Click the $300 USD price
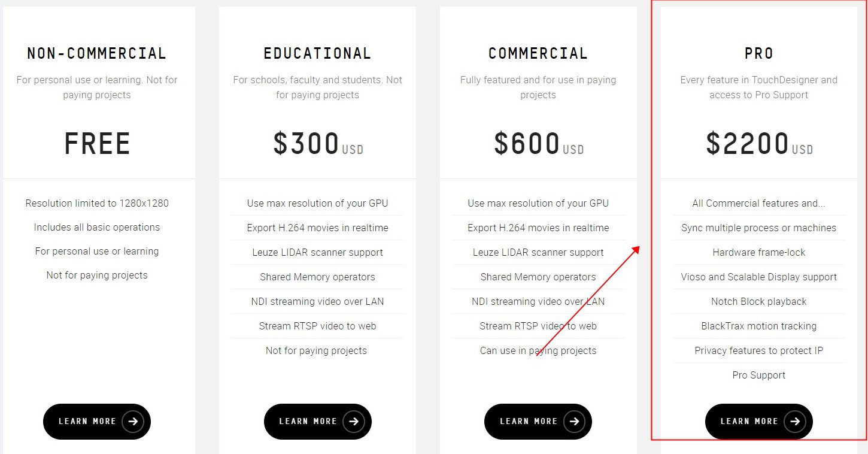868x454 pixels. (317, 144)
